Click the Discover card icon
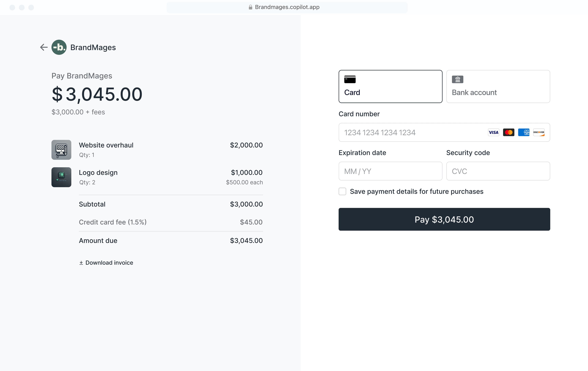The image size is (588, 371). [539, 132]
